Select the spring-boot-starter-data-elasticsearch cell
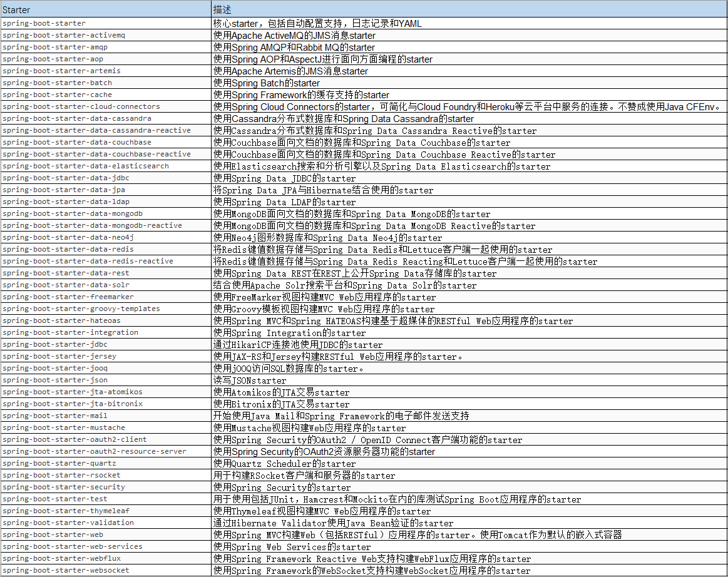Viewport: 728px width, 577px height. (106, 166)
